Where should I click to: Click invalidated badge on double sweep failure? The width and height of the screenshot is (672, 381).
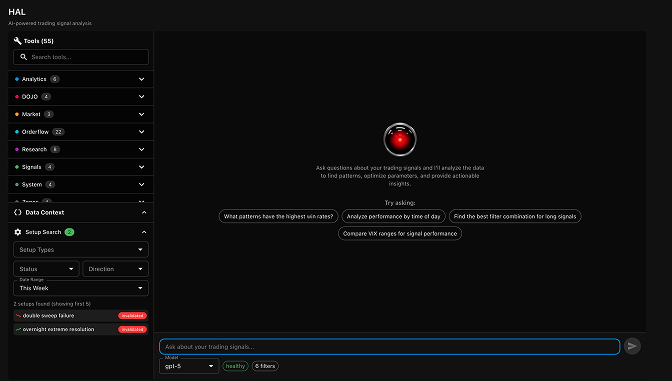132,315
